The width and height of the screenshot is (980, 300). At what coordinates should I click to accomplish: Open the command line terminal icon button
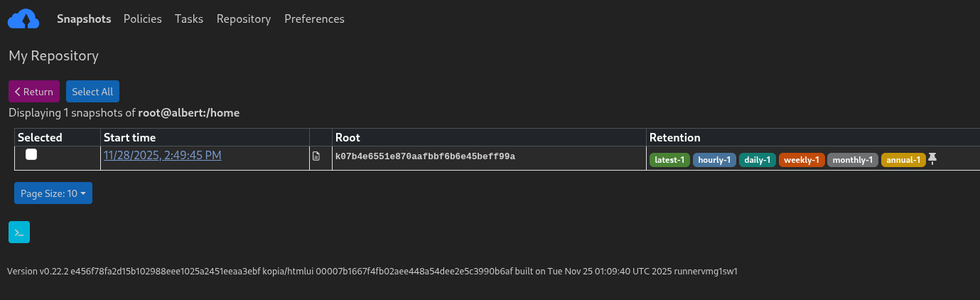[19, 232]
